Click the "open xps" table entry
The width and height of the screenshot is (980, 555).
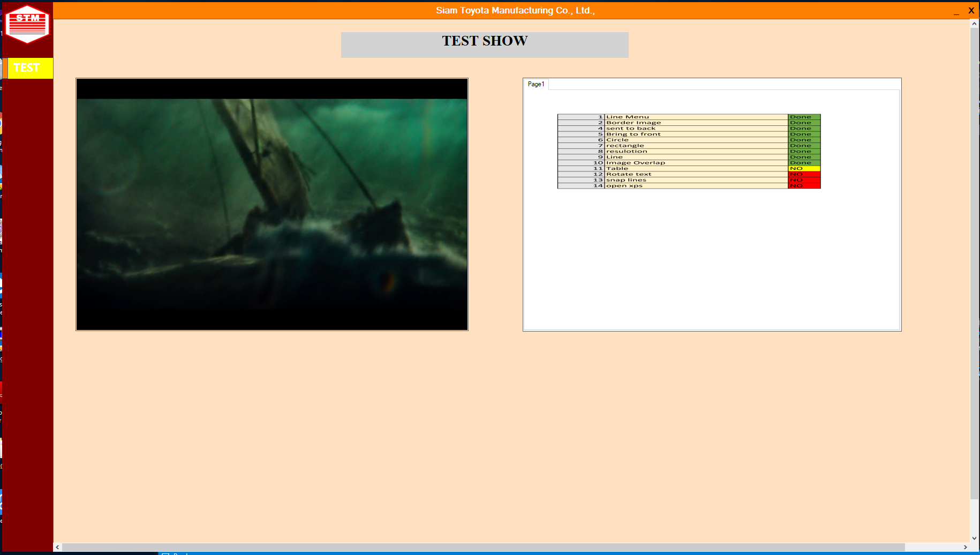(624, 186)
